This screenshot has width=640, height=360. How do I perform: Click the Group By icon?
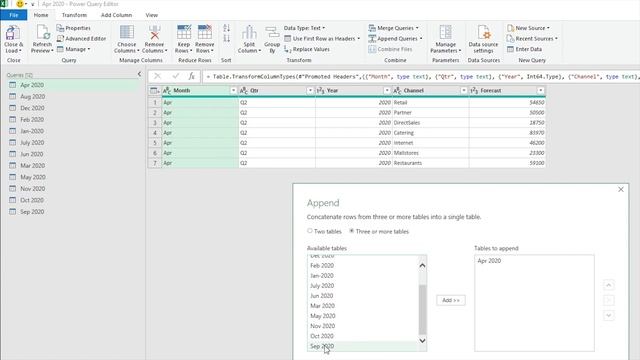pyautogui.click(x=272, y=32)
